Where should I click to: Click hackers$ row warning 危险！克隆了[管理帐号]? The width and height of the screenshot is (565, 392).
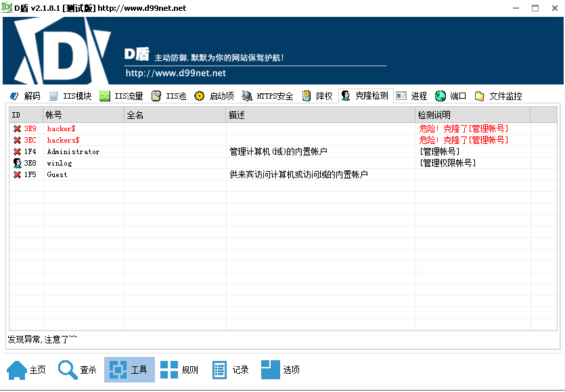tap(464, 140)
